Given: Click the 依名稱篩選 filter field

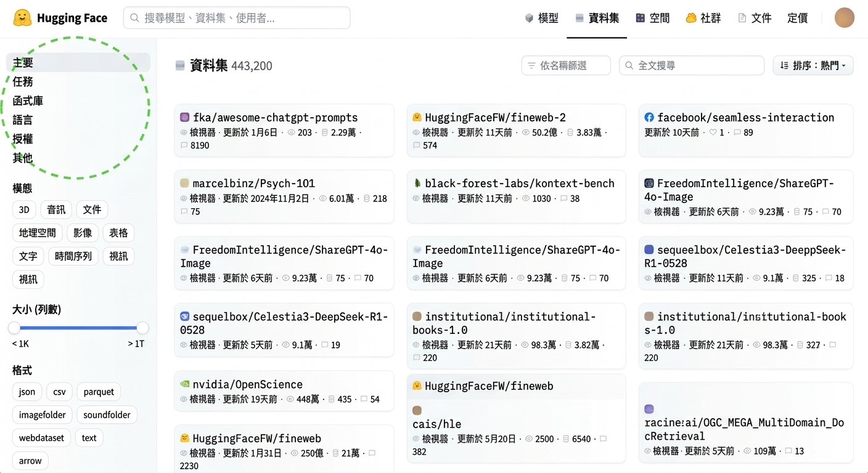Looking at the screenshot, I should 566,65.
